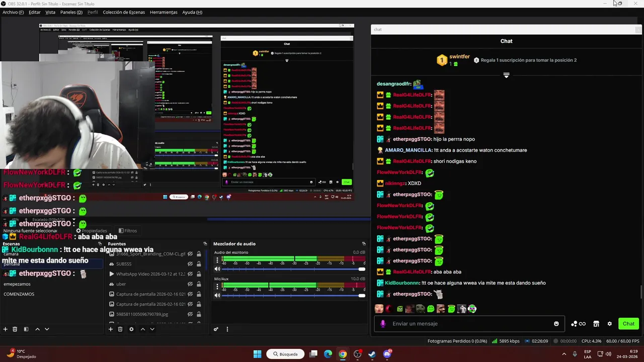Delete selected source with Fuentes trash icon

click(120, 329)
